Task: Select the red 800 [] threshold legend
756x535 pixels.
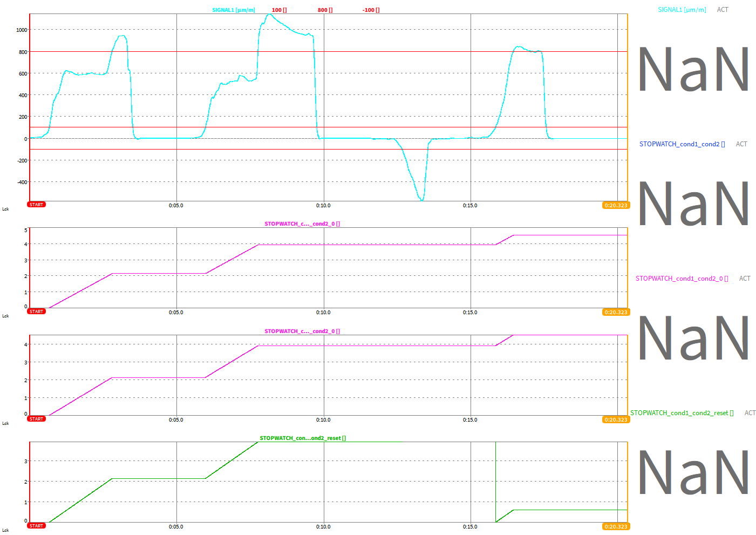Action: tap(325, 10)
